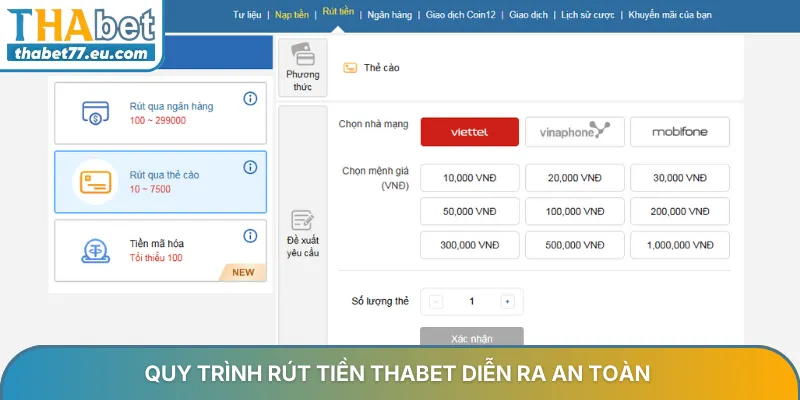This screenshot has width=800, height=400.
Task: Click the small Thẻ cào card icon
Action: pyautogui.click(x=350, y=68)
